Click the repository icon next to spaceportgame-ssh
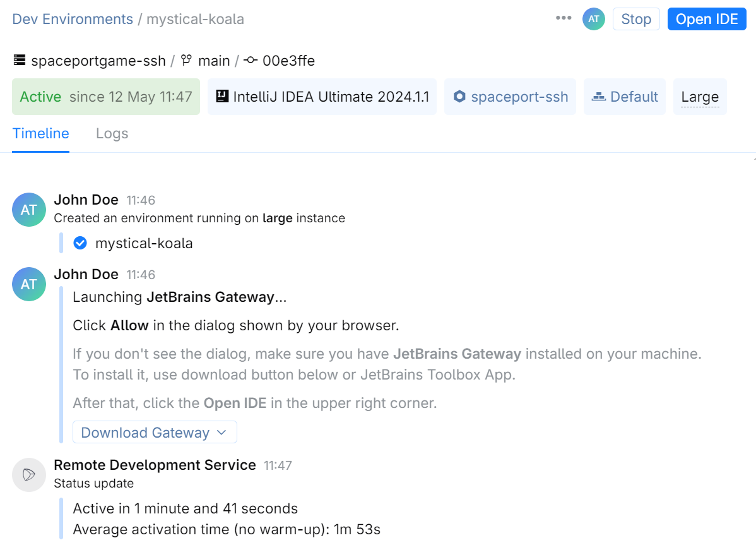756x557 pixels. 19,60
